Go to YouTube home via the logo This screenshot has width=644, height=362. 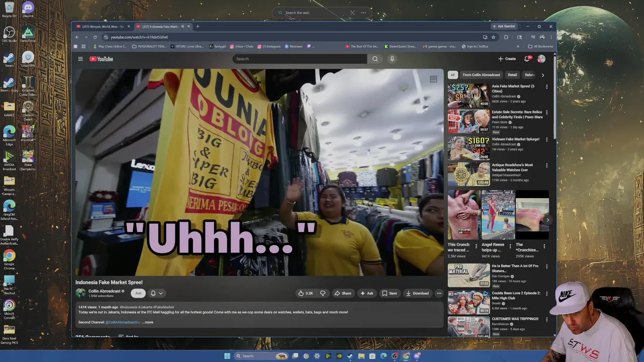[102, 59]
